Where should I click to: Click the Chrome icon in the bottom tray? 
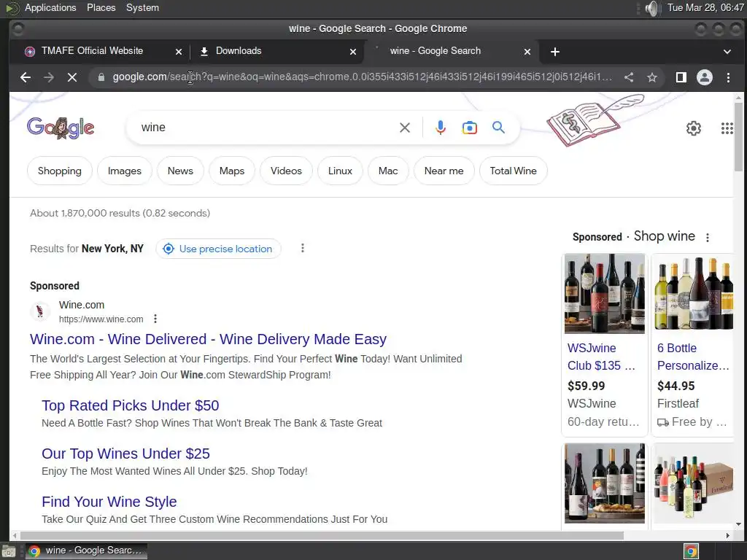tap(692, 551)
